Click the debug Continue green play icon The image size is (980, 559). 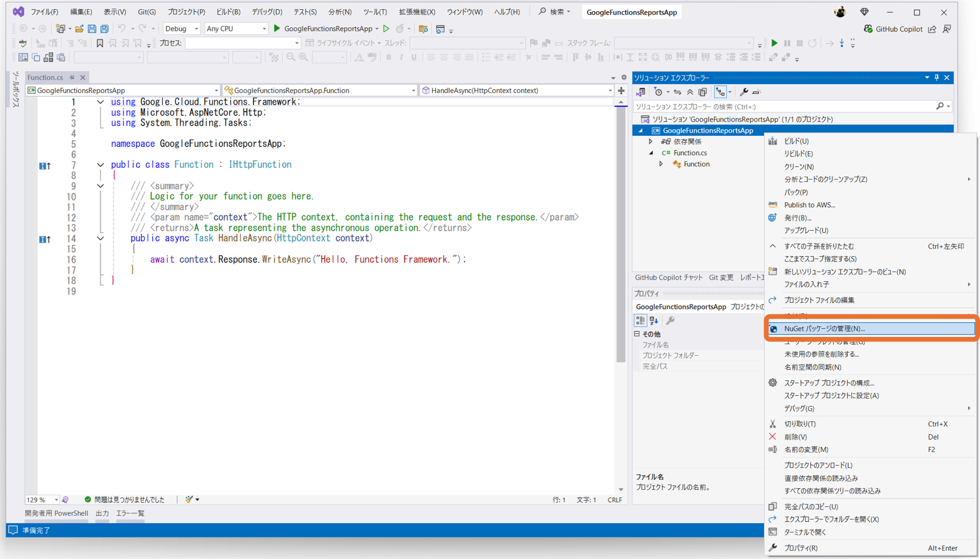[x=774, y=43]
